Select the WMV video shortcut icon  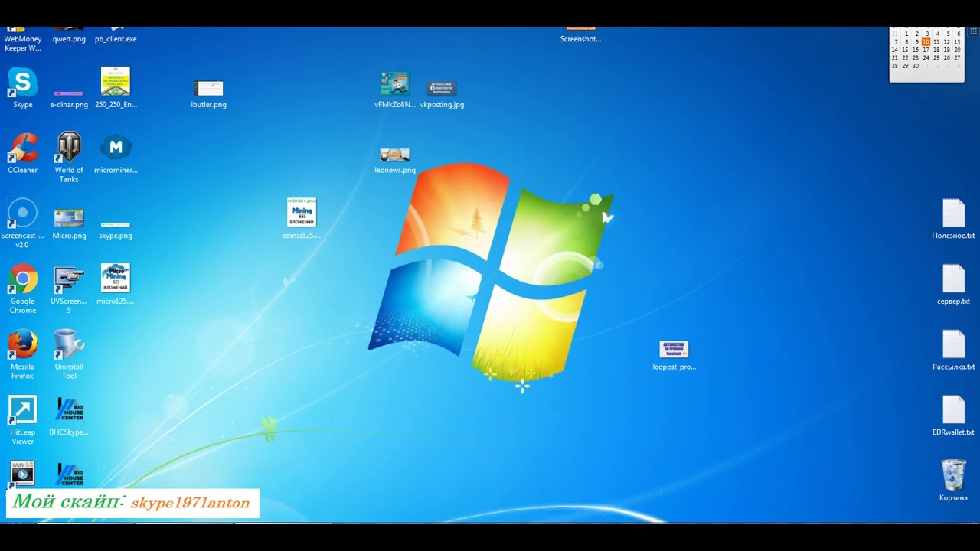[x=22, y=474]
